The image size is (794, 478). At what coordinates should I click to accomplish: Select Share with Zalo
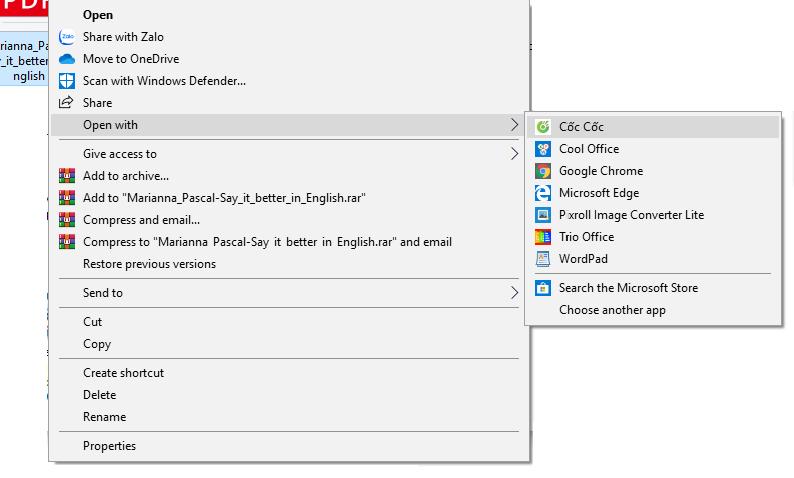[x=290, y=37]
